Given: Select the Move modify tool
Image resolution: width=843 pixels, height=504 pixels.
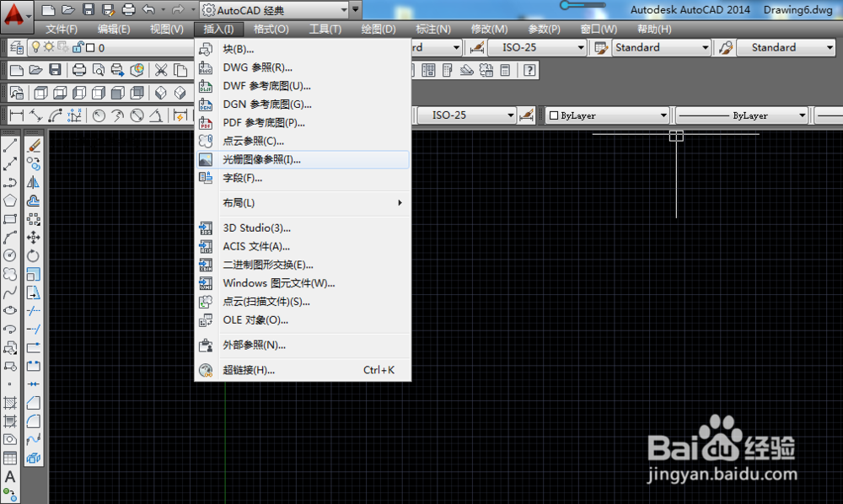Looking at the screenshot, I should click(x=34, y=237).
